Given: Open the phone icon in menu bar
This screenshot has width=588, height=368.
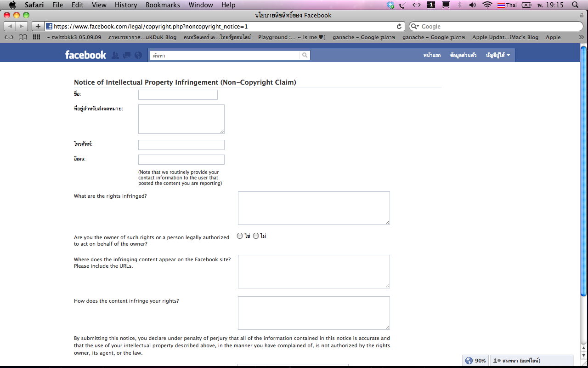Looking at the screenshot, I should click(402, 5).
